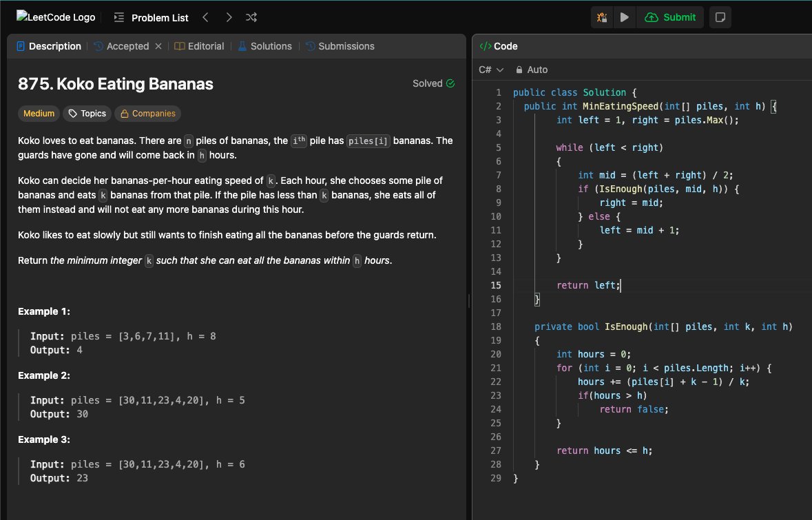Click the Output: 30 value
This screenshot has height=520, width=812.
tap(82, 414)
